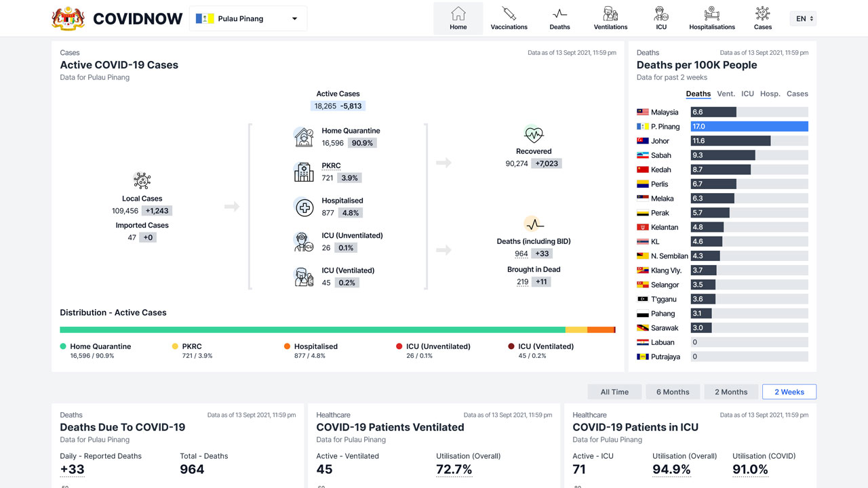Click the ICU (Ventilated) patient icon
This screenshot has height=488, width=868.
(x=304, y=277)
